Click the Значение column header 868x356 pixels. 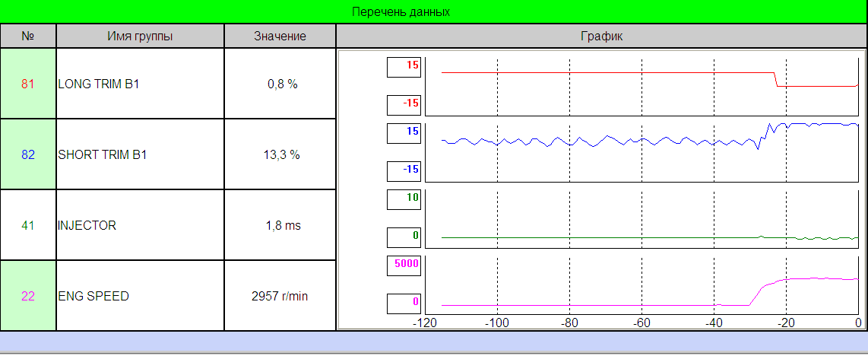[280, 37]
